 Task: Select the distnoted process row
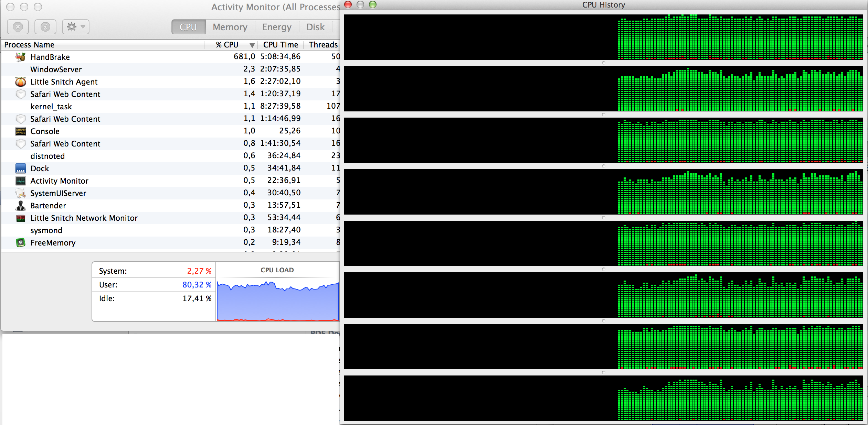pos(171,156)
